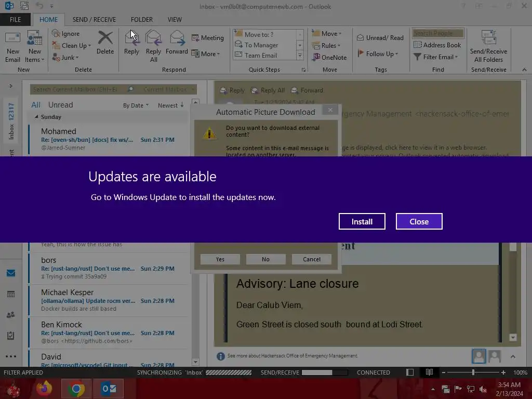Viewport: 532px width, 399px height.
Task: Open the Follow Up flag menu
Action: click(x=378, y=54)
